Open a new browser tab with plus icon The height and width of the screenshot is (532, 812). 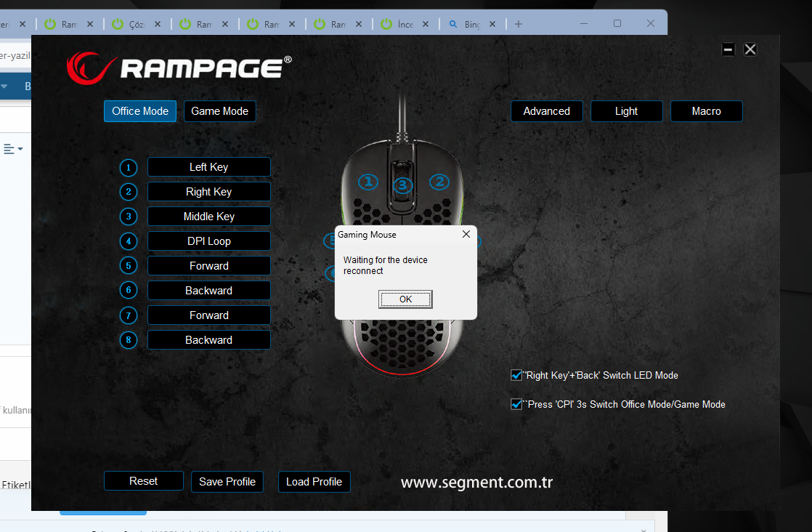[x=519, y=24]
